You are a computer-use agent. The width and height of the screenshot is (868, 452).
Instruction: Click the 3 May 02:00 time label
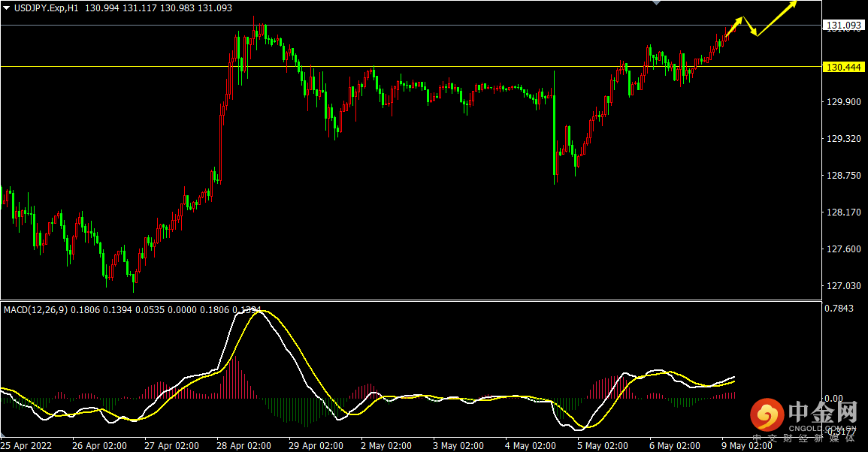[x=458, y=446]
